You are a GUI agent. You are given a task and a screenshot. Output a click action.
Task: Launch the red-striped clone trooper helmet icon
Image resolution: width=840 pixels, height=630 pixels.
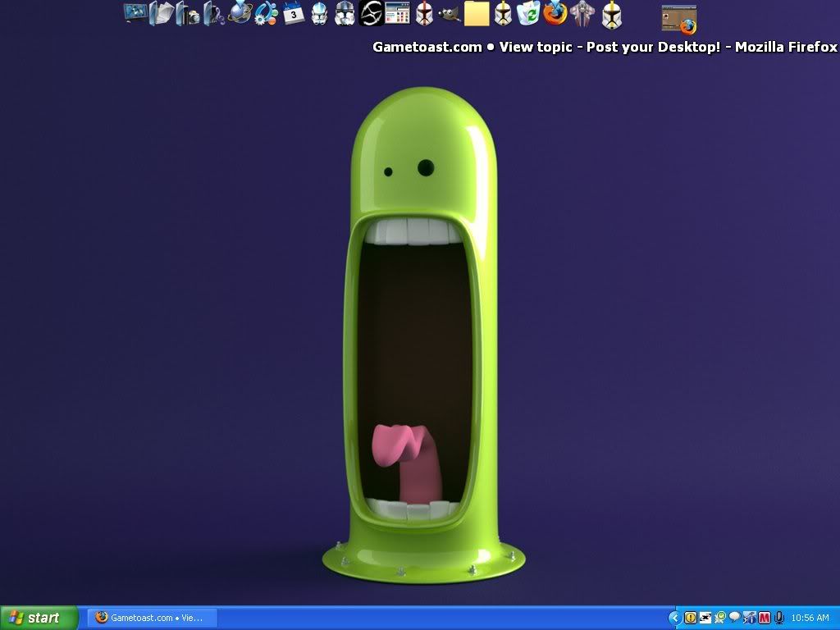[424, 13]
